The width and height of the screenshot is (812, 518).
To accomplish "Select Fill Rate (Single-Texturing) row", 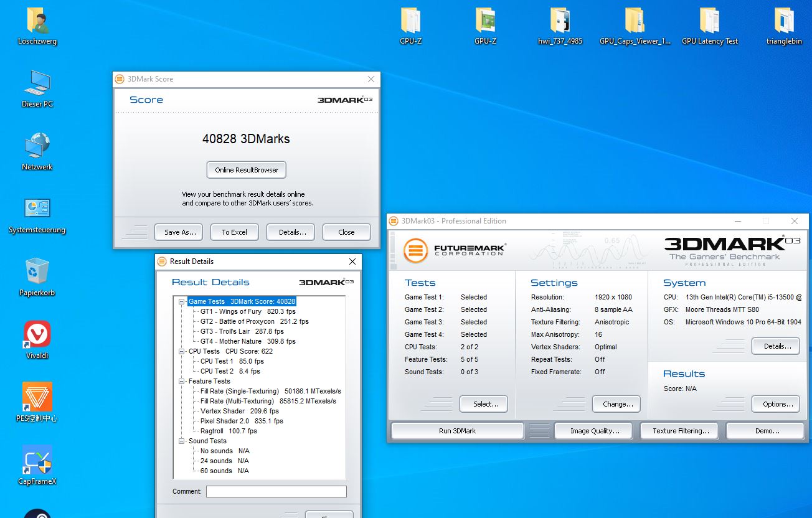I will [x=270, y=391].
